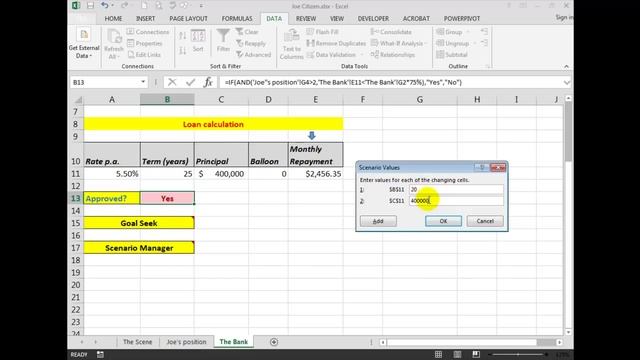Switch to The Scene sheet tab

pos(138,342)
